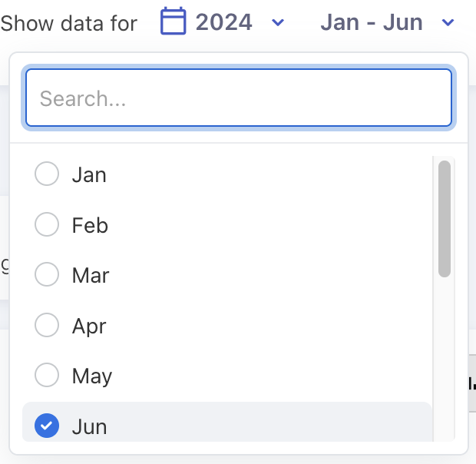Open the year selector labeled 2024

pos(223,22)
